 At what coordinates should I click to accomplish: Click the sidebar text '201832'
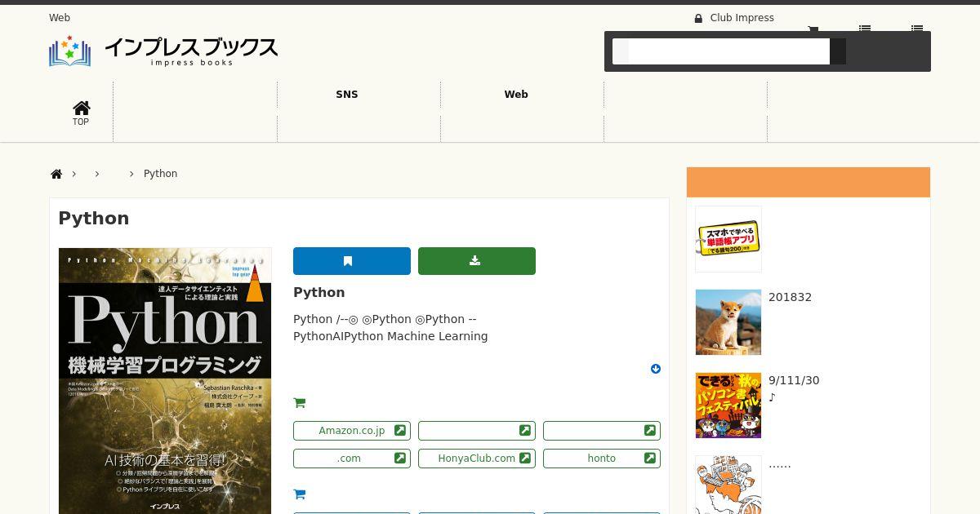791,298
